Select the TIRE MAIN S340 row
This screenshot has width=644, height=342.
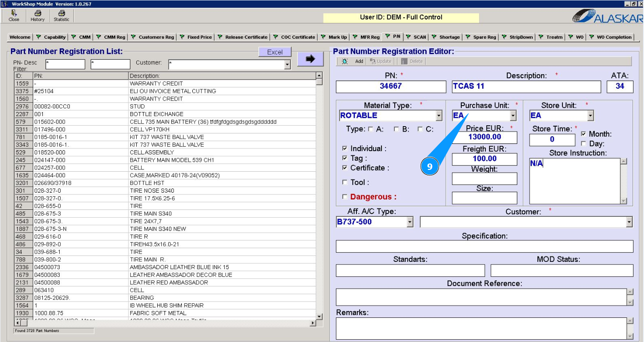coord(151,214)
